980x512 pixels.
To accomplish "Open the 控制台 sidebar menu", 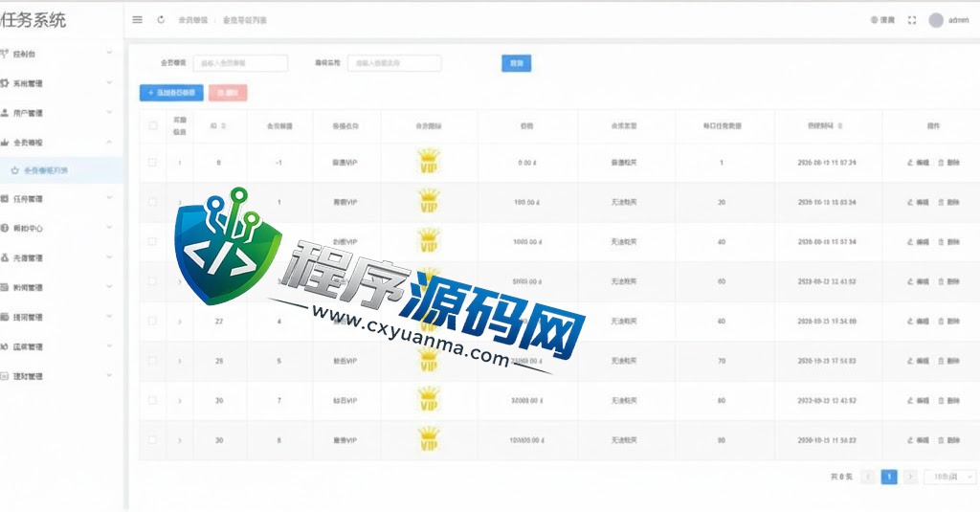I will (59, 54).
